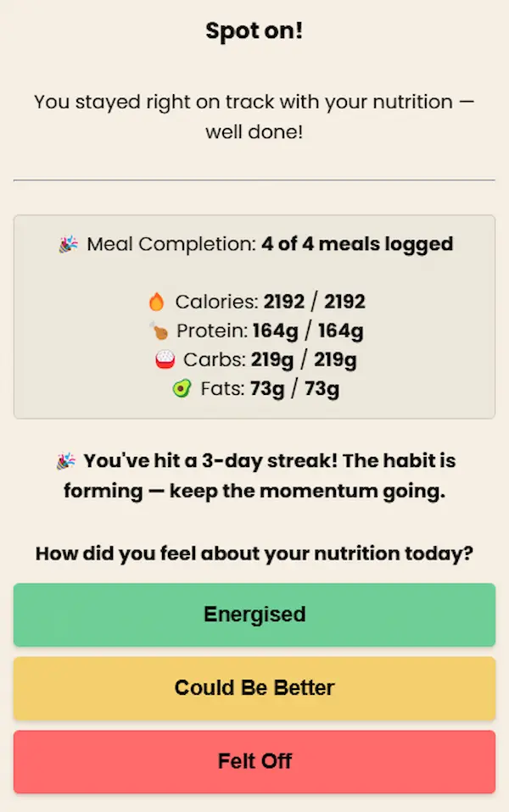This screenshot has height=812, width=509.
Task: Click the rice bowl icon beside Carbs
Action: click(165, 359)
